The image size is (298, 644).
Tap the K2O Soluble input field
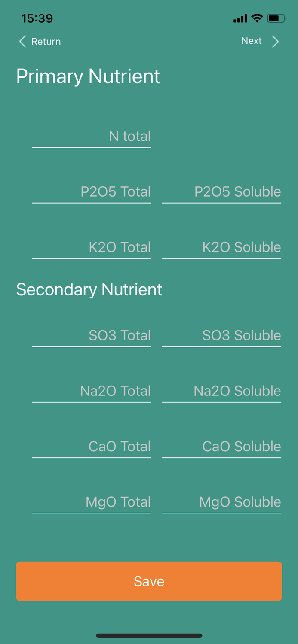[221, 247]
